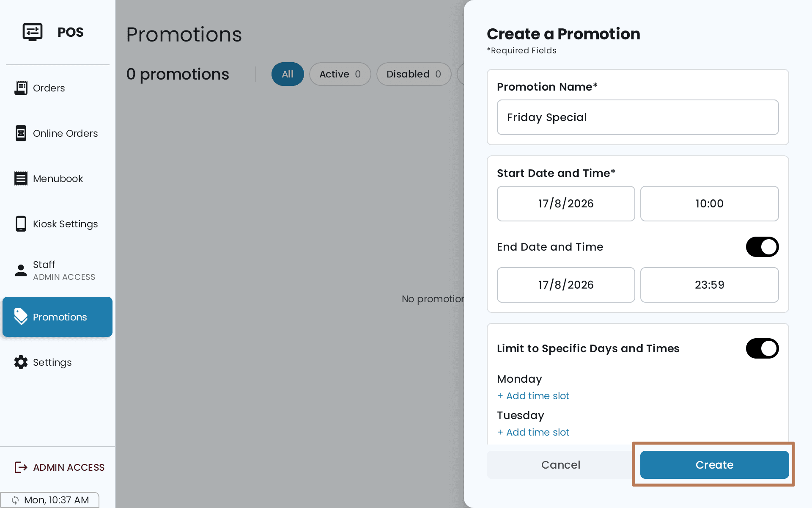This screenshot has height=508, width=812.
Task: Click the Settings gear icon
Action: point(21,362)
